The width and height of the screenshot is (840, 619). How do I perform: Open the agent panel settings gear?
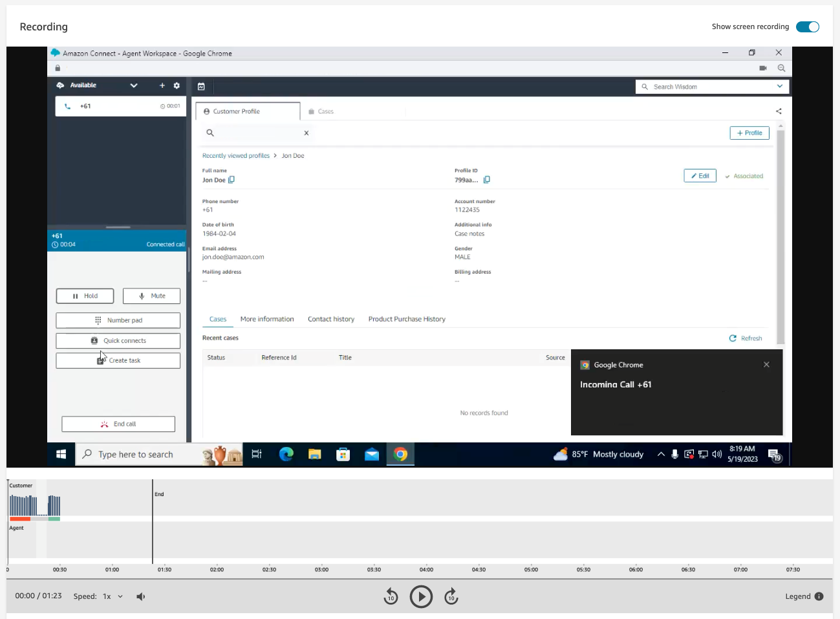point(177,85)
